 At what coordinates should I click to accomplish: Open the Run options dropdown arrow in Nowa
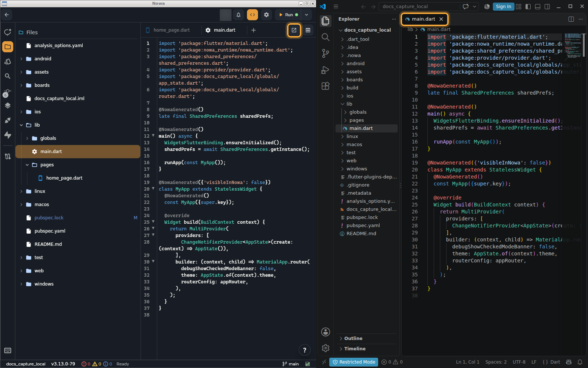coord(306,15)
